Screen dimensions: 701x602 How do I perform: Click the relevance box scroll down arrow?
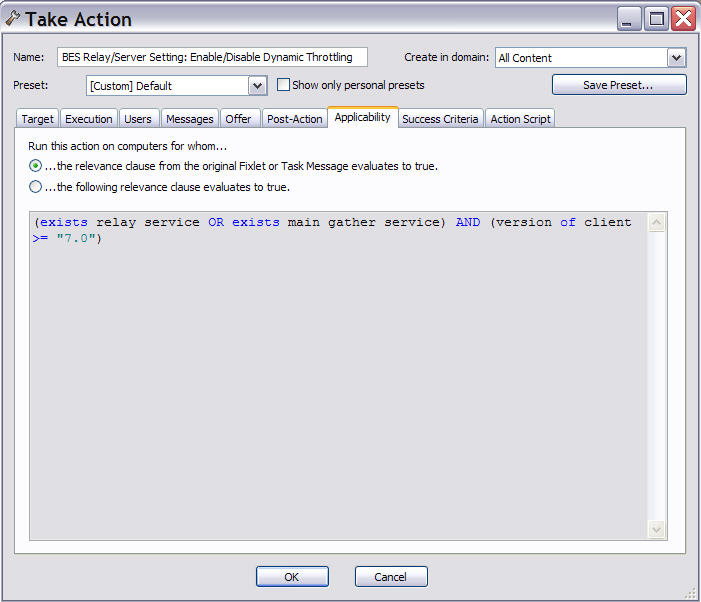[656, 530]
